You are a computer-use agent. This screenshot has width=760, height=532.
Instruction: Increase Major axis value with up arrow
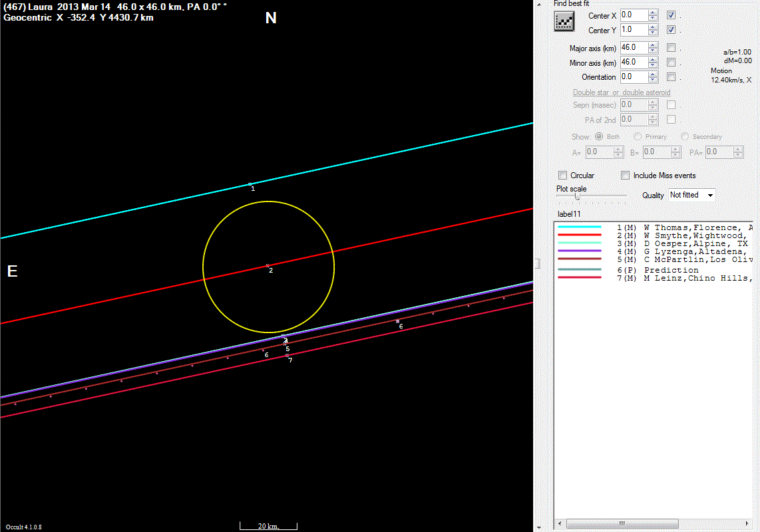click(653, 45)
